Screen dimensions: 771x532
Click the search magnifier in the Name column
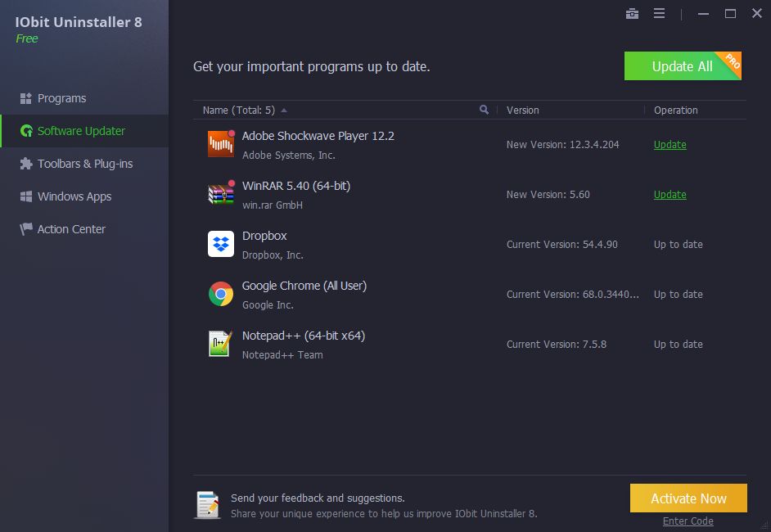pos(484,110)
